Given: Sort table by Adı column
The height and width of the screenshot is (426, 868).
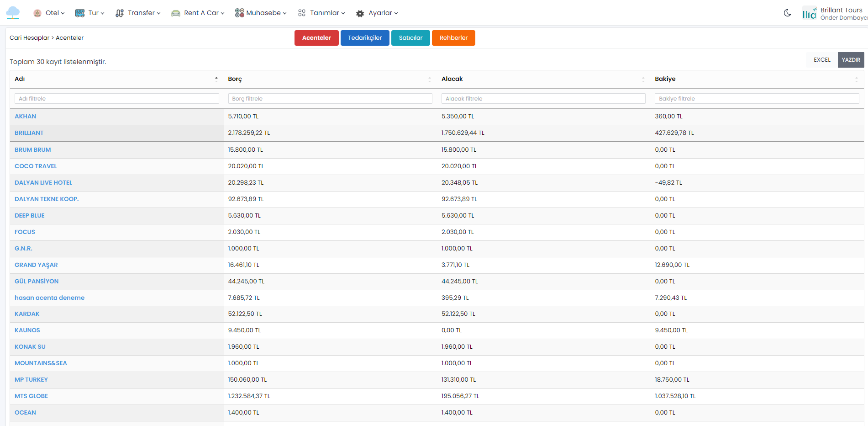Looking at the screenshot, I should click(x=216, y=79).
